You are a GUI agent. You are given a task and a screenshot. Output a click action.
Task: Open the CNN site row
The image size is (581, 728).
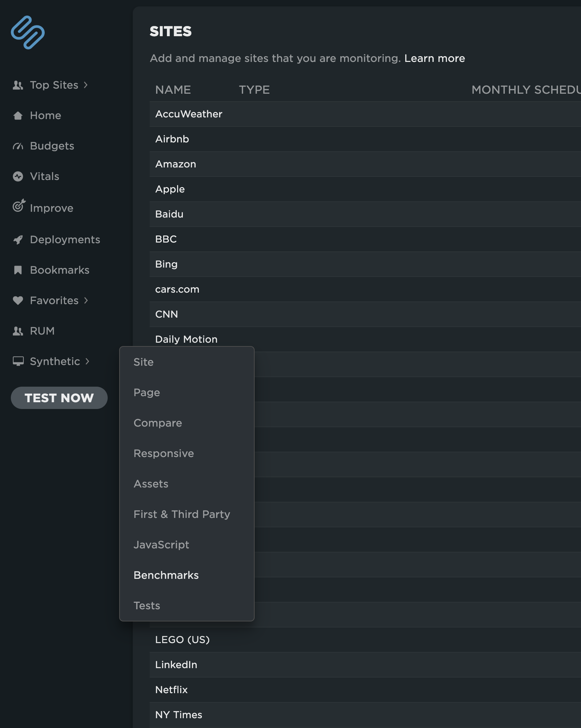[365, 314]
